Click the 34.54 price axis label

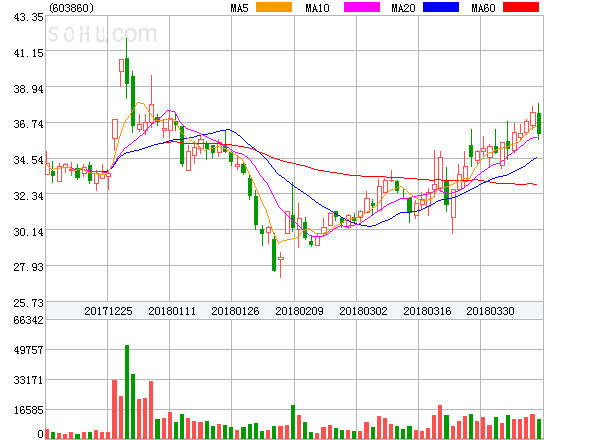click(28, 160)
